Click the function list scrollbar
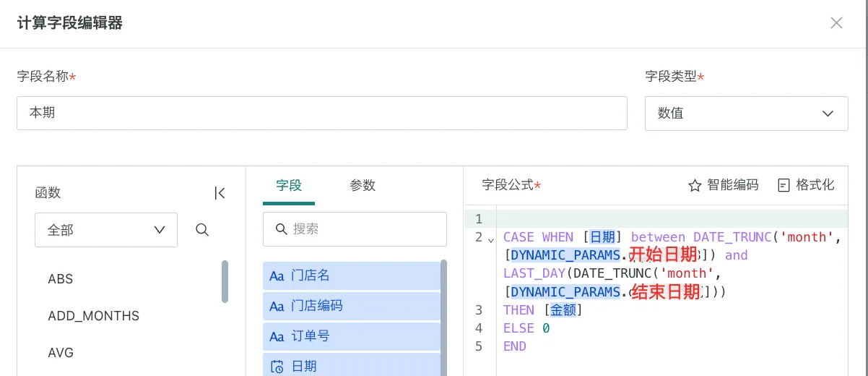Image resolution: width=868 pixels, height=376 pixels. tap(225, 281)
